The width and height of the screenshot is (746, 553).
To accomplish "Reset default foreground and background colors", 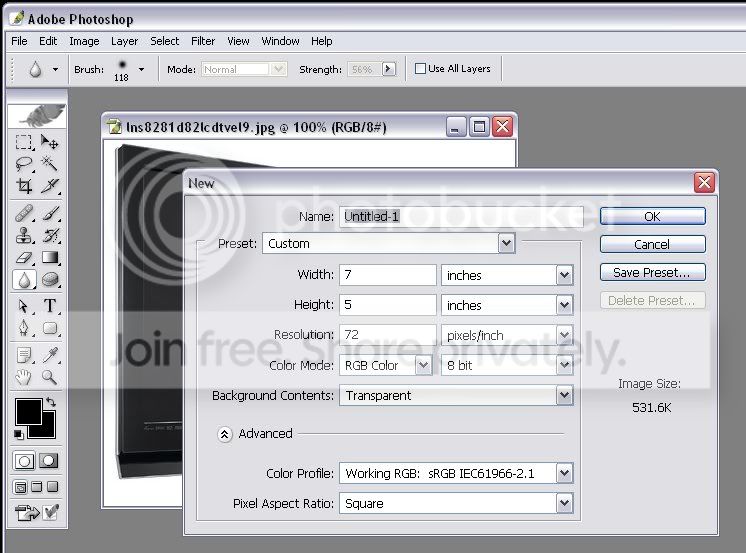I will coord(19,434).
